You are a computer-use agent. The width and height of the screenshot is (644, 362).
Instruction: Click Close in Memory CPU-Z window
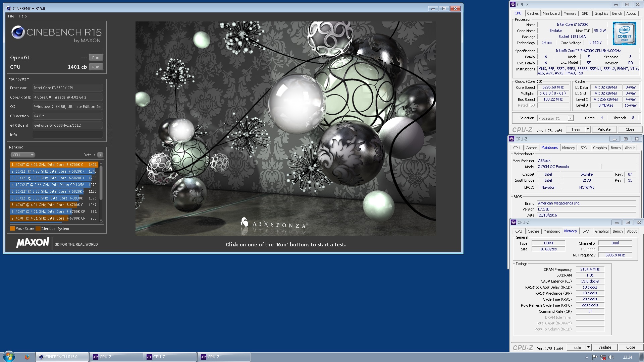pyautogui.click(x=631, y=347)
